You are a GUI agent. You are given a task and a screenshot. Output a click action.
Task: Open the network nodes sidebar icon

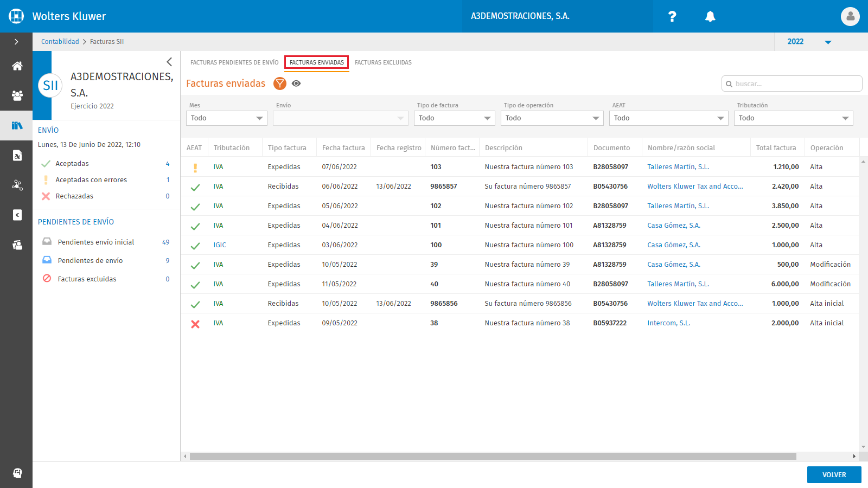tap(17, 185)
